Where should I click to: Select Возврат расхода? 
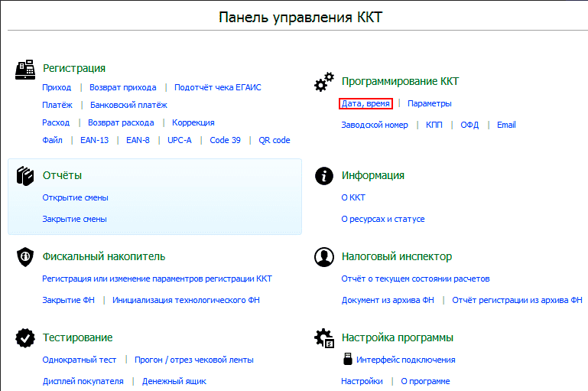(121, 122)
